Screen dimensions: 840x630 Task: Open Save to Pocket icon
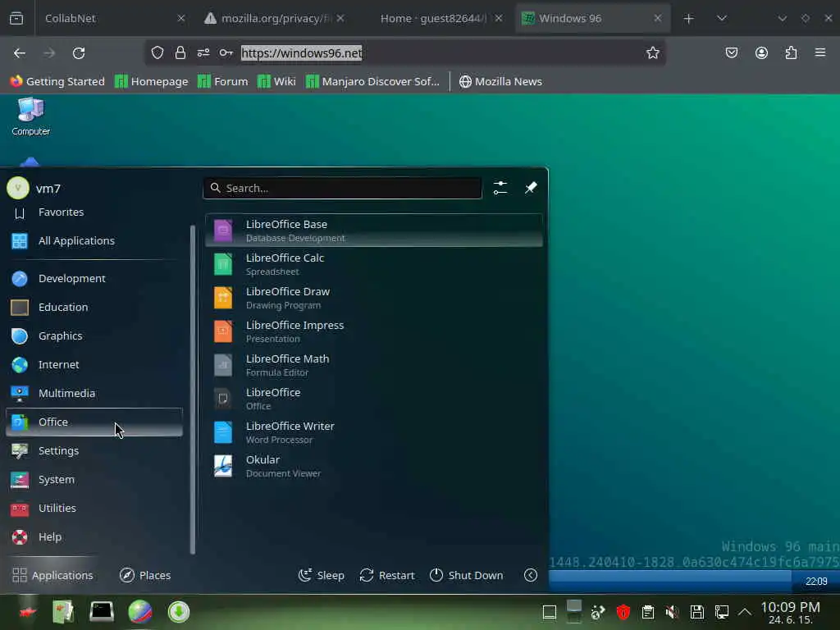(731, 53)
